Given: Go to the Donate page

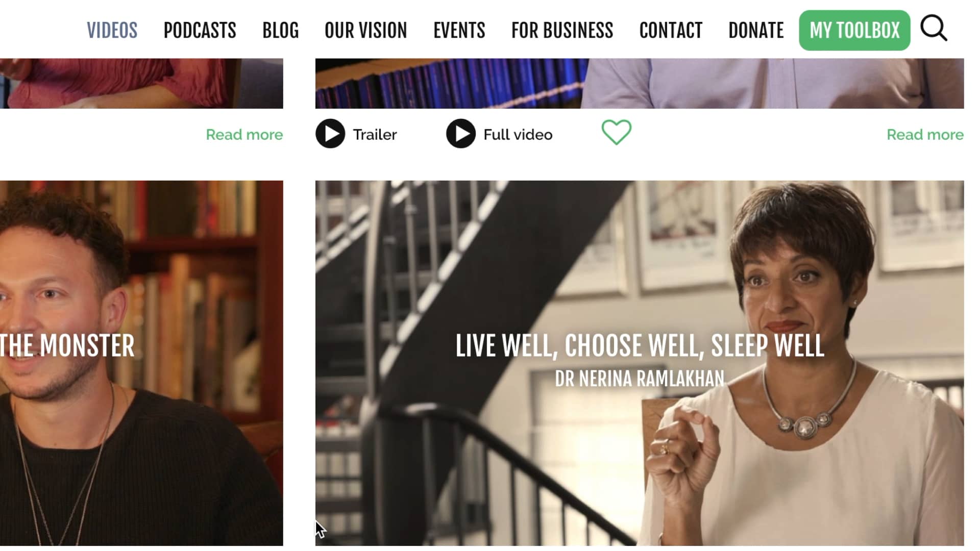Looking at the screenshot, I should click(x=756, y=30).
